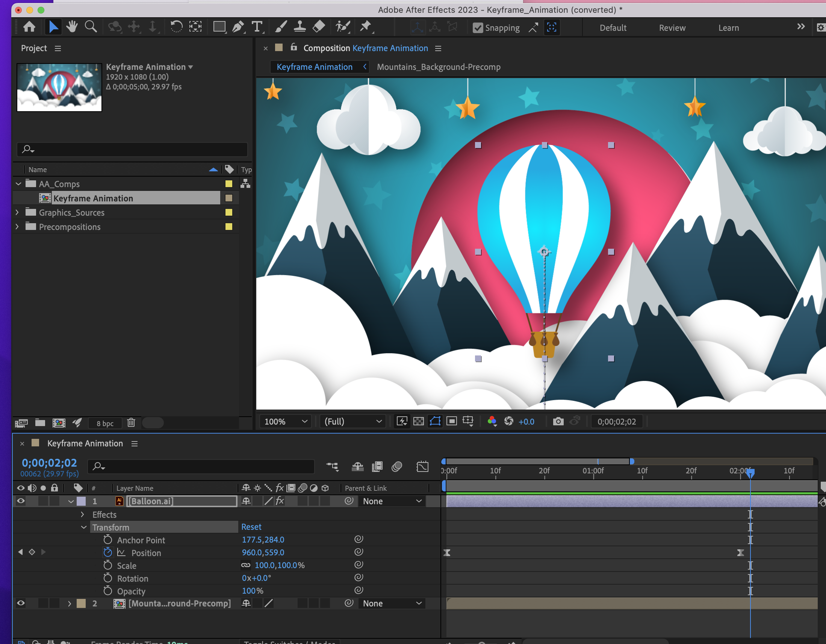Expand the Graphics_Sources folder
The height and width of the screenshot is (644, 826).
point(17,212)
